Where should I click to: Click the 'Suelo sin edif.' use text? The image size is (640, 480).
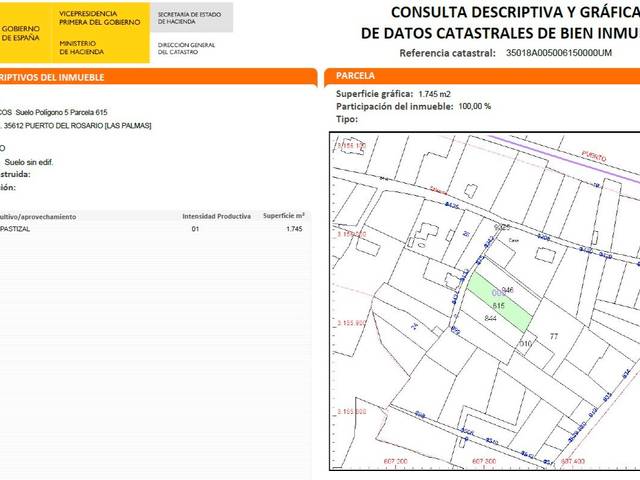29,162
